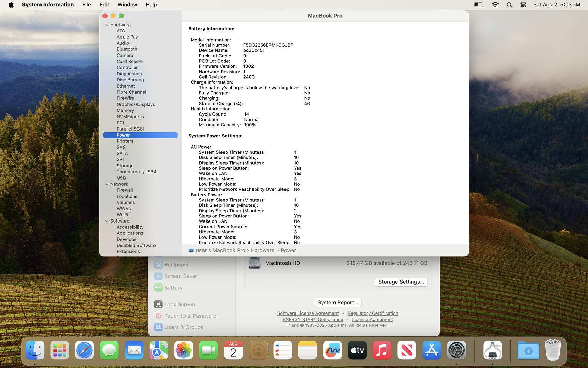588x368 pixels.
Task: Open Trash in the Dock
Action: coord(553,350)
